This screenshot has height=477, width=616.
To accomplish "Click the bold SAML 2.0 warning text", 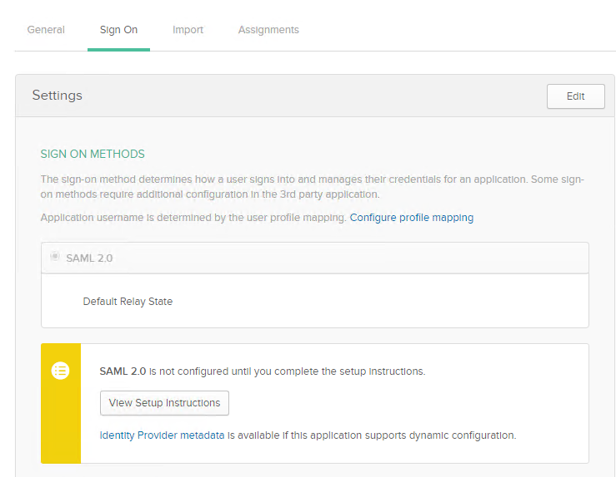I will click(123, 371).
